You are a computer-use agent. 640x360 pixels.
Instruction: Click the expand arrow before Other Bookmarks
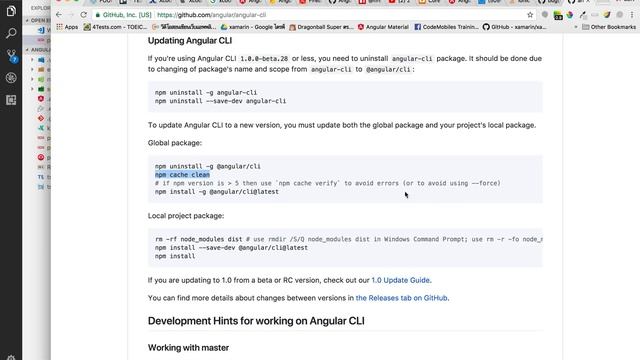pyautogui.click(x=576, y=27)
